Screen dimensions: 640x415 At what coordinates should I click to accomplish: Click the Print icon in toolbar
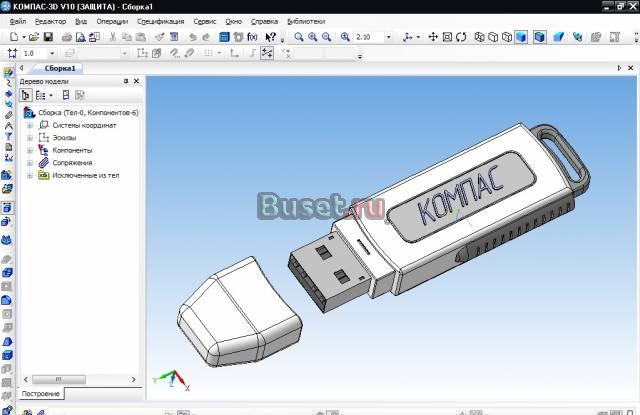point(67,37)
